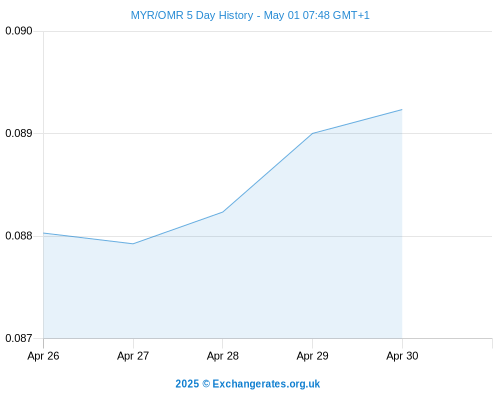
Task: Click the Apr 28 data point on line
Action: point(223,212)
